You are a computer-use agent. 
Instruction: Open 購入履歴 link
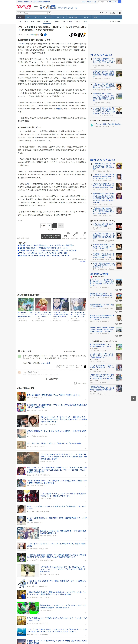tap(112, 13)
